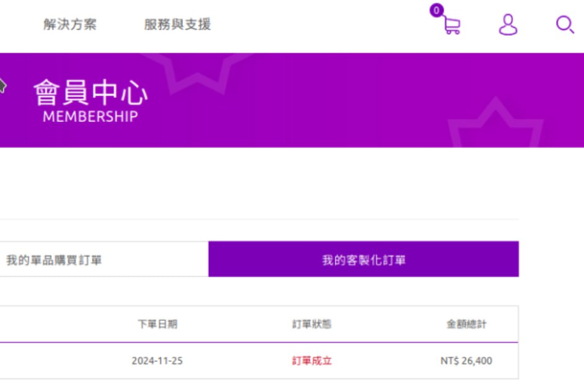
Task: Click the cart item count badge
Action: [x=436, y=11]
